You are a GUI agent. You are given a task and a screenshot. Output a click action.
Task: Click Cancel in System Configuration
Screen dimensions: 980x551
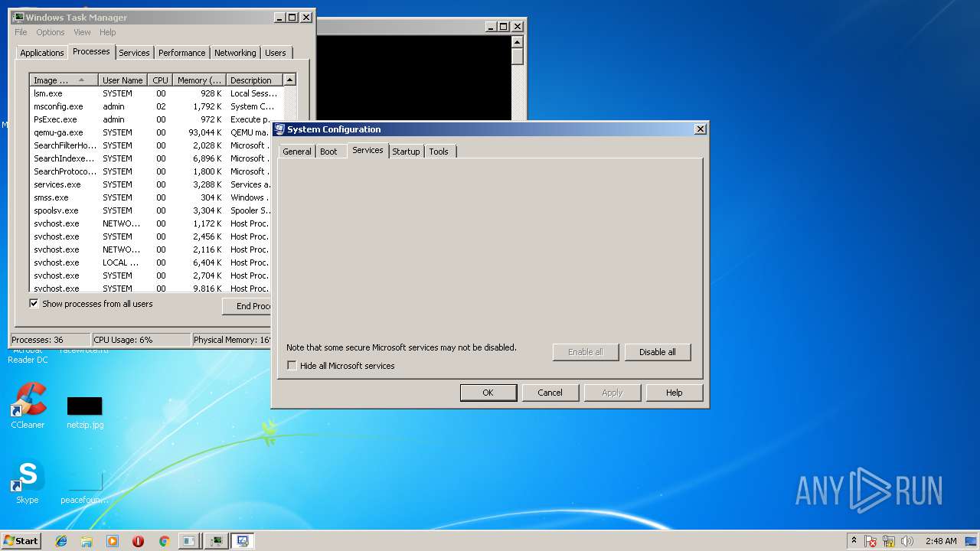(550, 393)
